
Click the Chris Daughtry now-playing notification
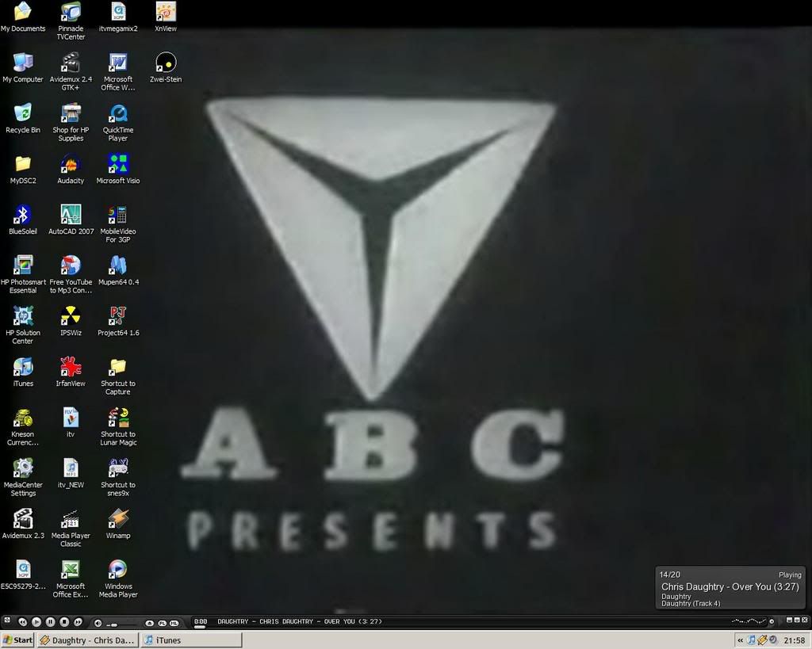point(730,588)
